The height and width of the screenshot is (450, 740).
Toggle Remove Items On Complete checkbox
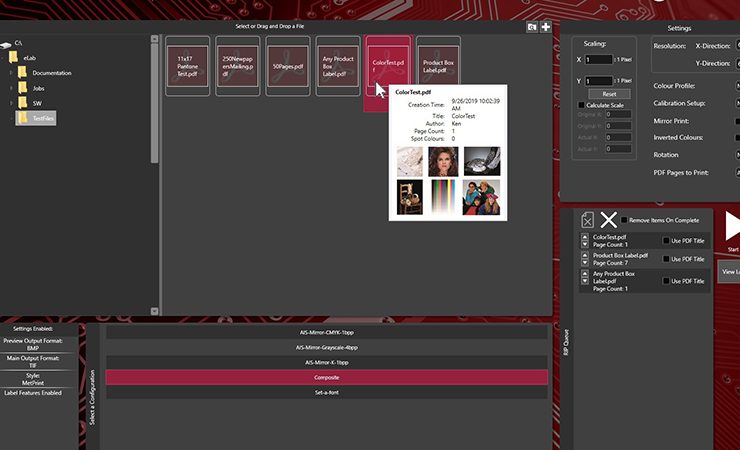625,220
